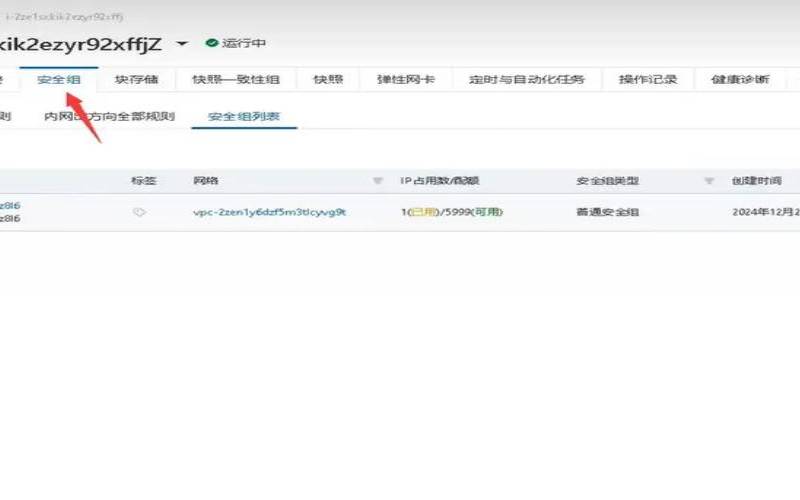Open the vpc-2zen1y6dzf5m3tlcyvg9t network link
This screenshot has width=800, height=500.
pyautogui.click(x=269, y=212)
